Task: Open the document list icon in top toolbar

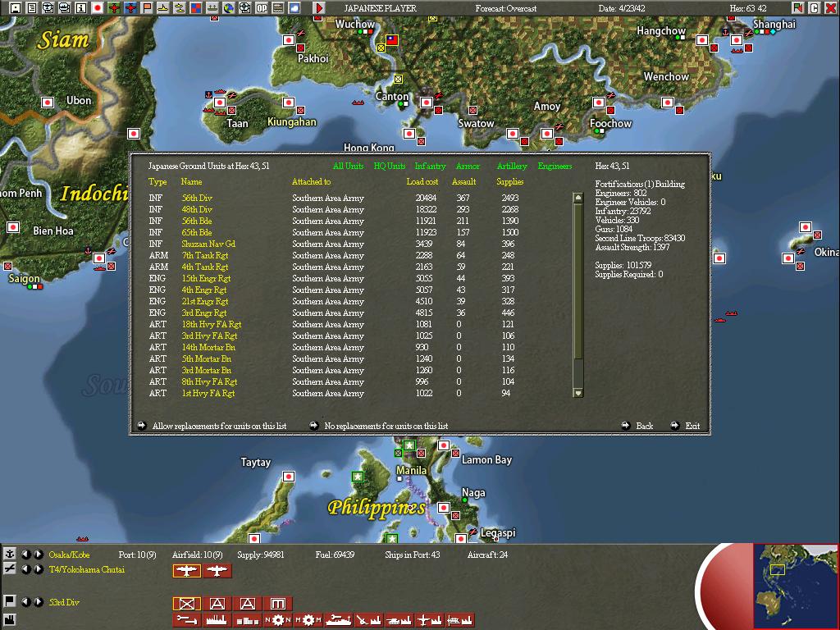Action: tap(32, 8)
